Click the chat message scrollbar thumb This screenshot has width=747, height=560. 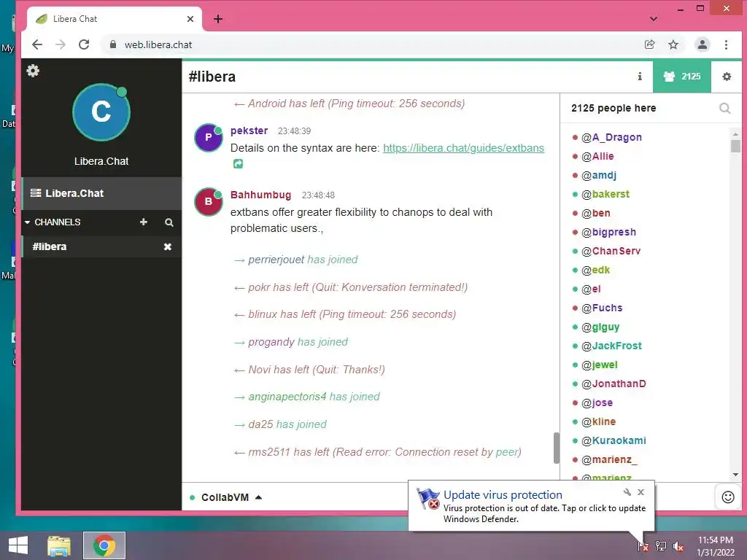(556, 448)
